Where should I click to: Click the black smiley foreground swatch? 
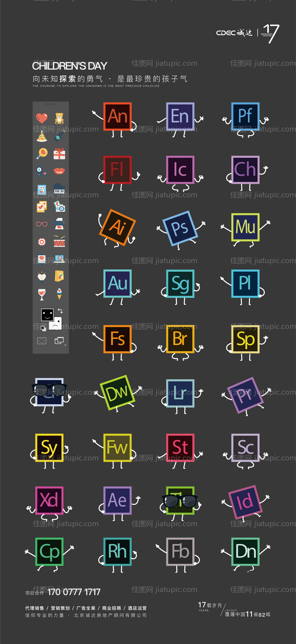pyautogui.click(x=47, y=315)
